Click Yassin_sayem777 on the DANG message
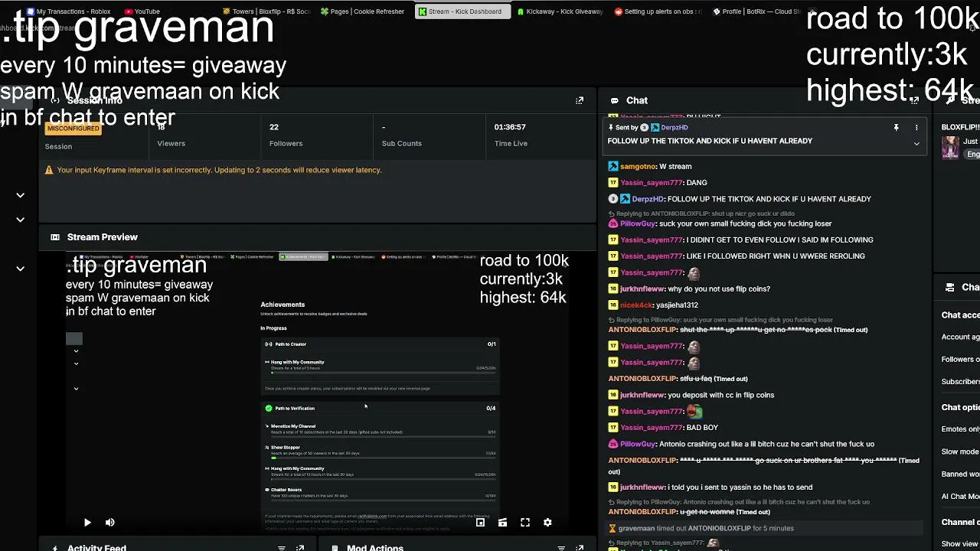Viewport: 980px width, 551px height. (x=652, y=183)
